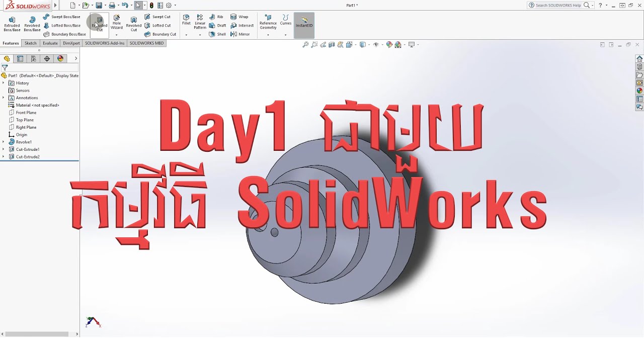Expand the Cut-Extrude2 feature

click(4, 157)
